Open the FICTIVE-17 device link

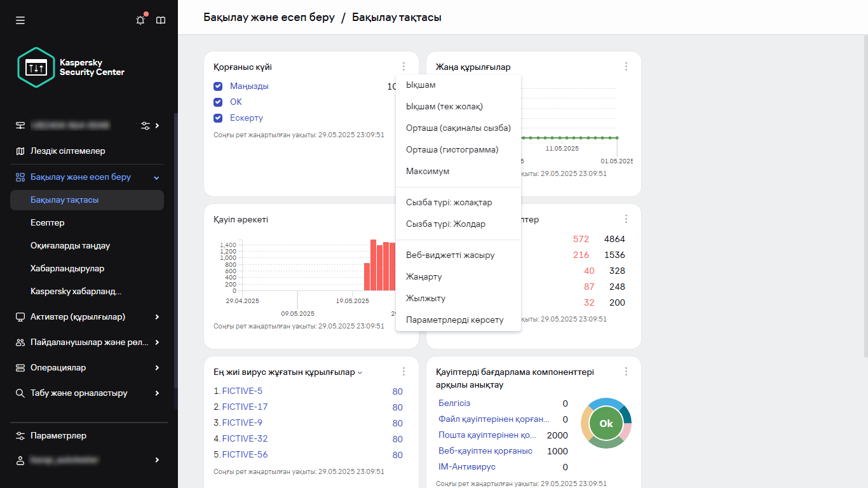245,407
